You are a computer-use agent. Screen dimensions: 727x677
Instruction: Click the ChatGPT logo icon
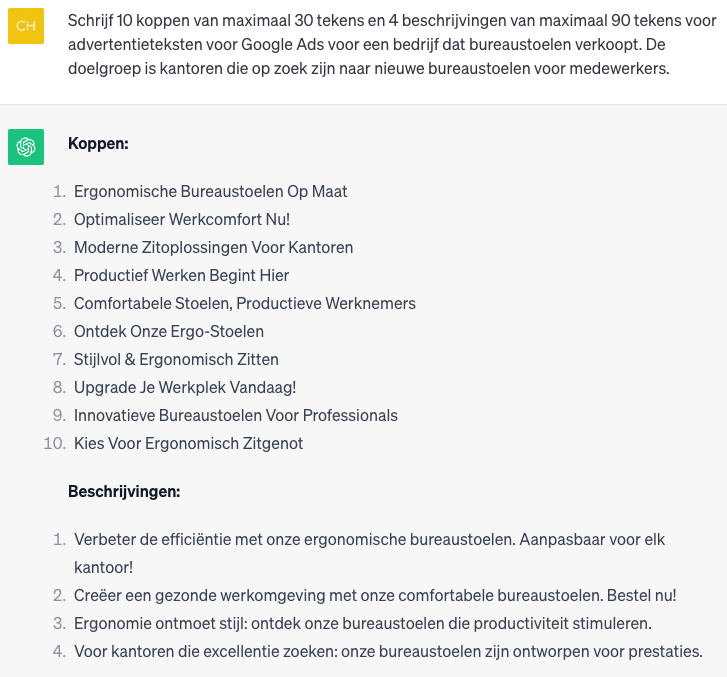tap(25, 147)
